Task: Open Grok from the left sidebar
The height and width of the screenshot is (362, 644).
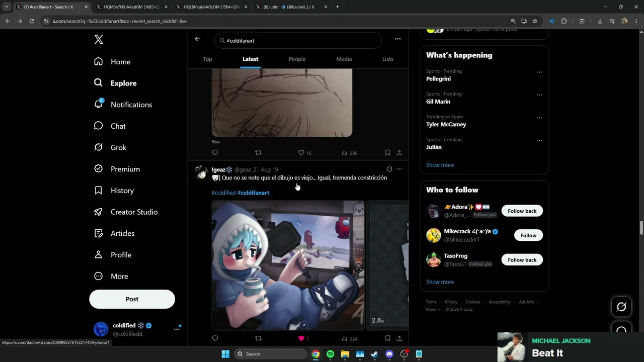Action: pos(110,148)
